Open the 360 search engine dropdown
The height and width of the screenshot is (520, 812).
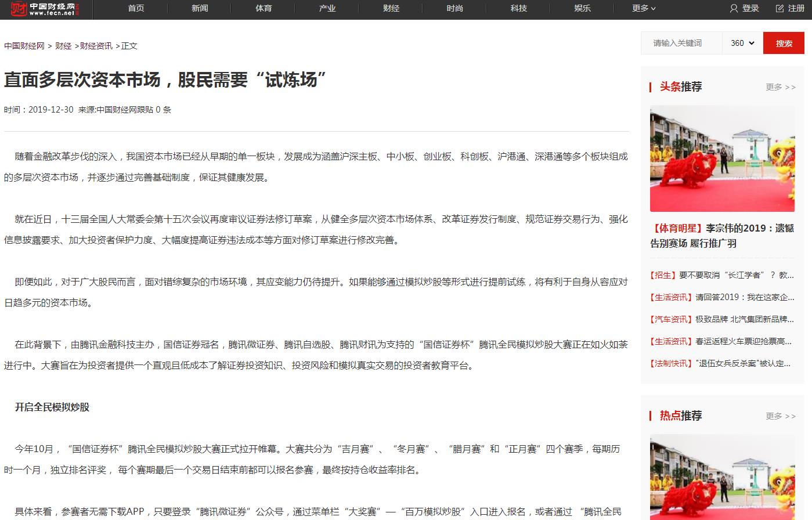[x=742, y=43]
